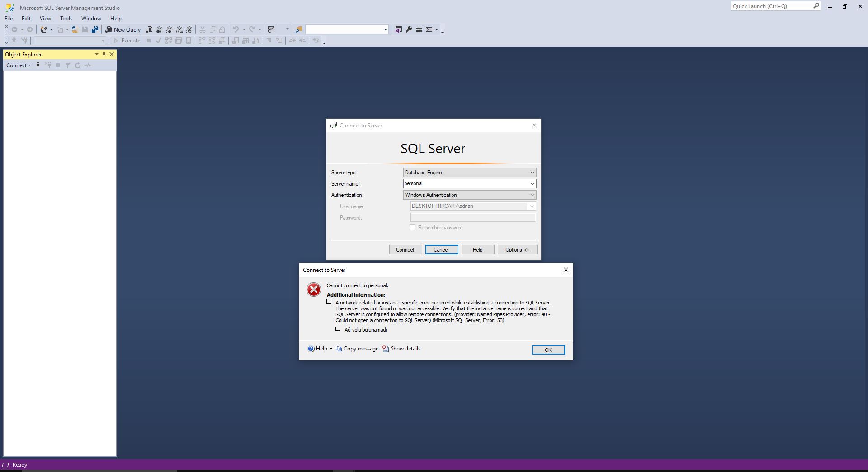Click the Quick Launch search magnifier icon
868x472 pixels.
coord(816,6)
